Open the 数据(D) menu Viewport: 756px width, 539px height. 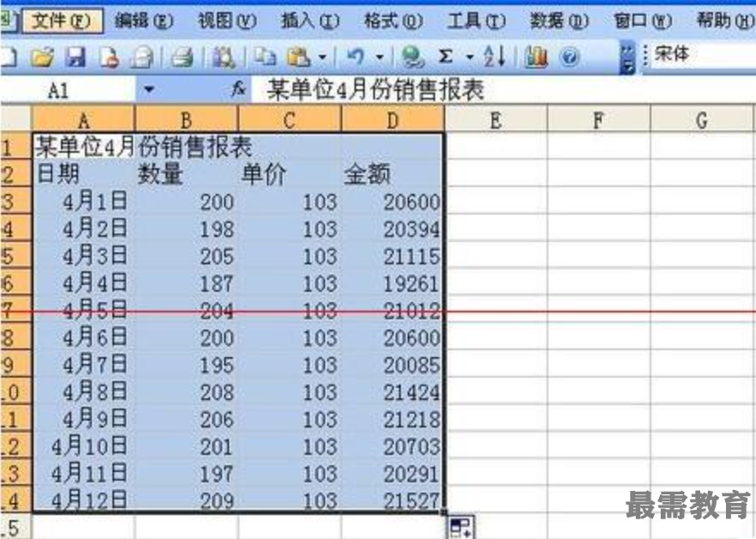[x=559, y=21]
